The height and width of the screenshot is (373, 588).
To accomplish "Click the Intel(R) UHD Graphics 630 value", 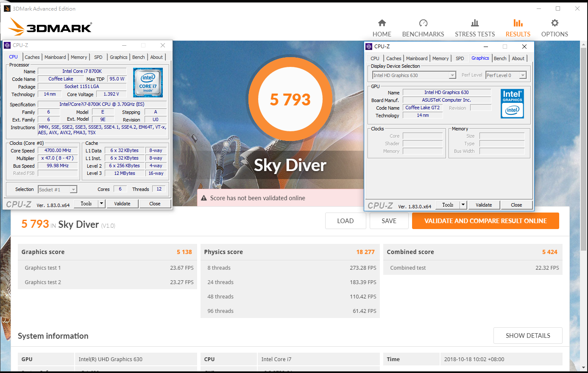I will [111, 359].
